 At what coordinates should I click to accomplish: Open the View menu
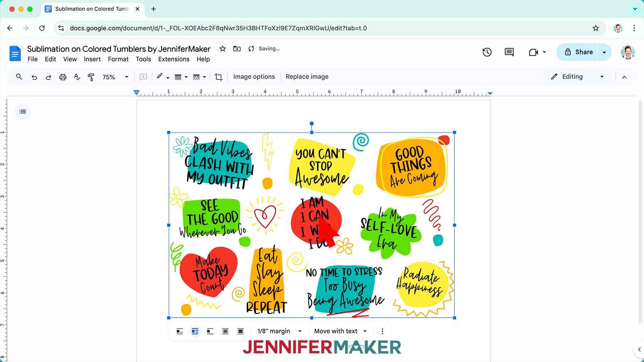click(x=70, y=59)
